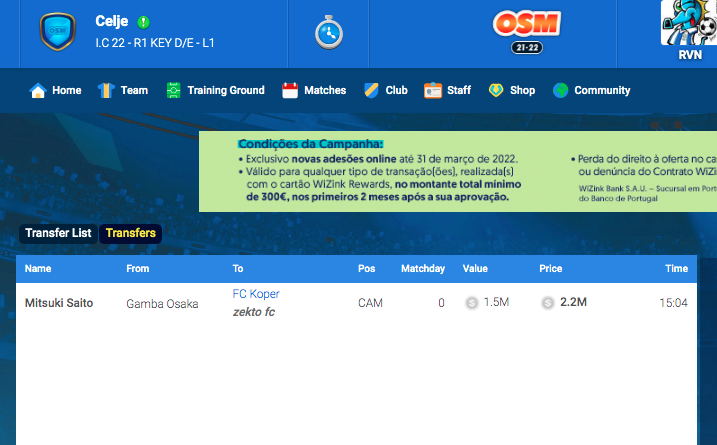Open the RVN manager avatar
The image size is (717, 445).
pyautogui.click(x=689, y=25)
